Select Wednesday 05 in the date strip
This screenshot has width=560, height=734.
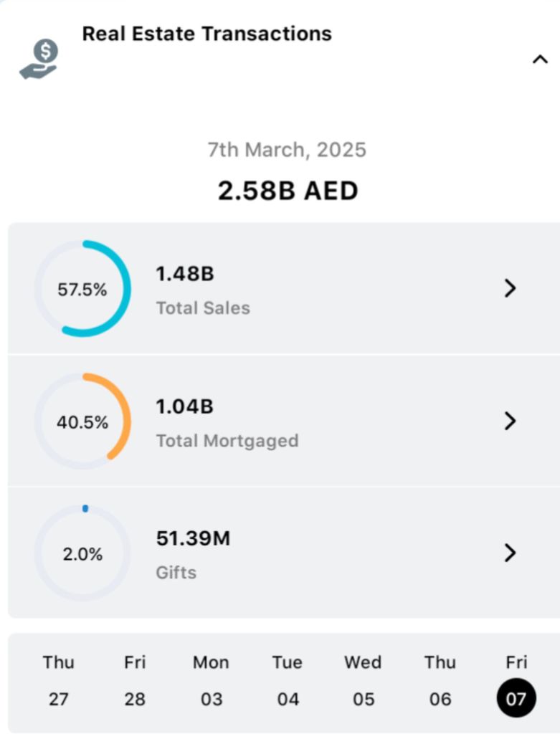pos(364,681)
